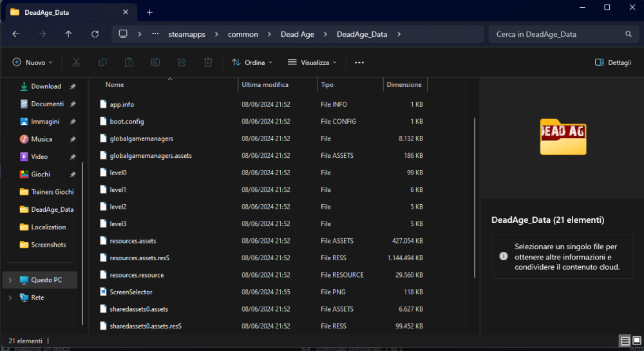Unpin Giochi from quick access
644x351 pixels.
tap(73, 175)
